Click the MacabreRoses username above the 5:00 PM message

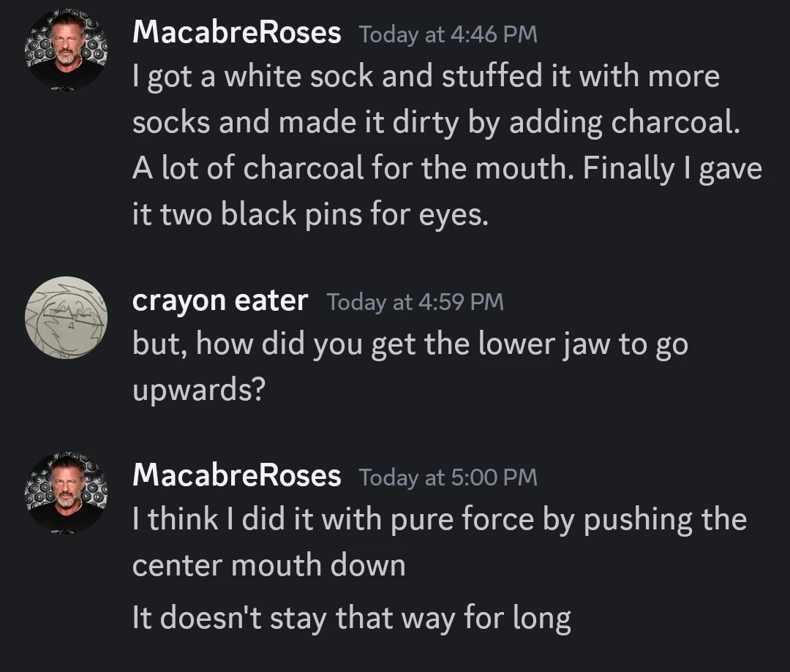point(236,475)
